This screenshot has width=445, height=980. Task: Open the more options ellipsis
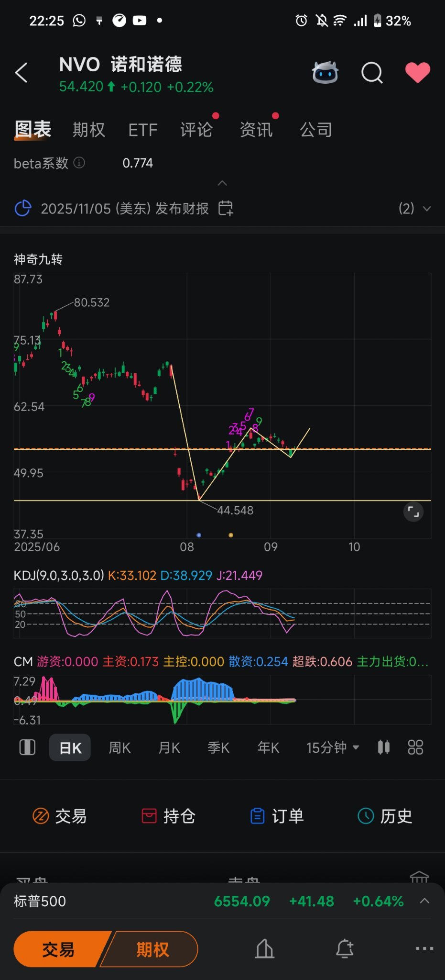click(424, 948)
